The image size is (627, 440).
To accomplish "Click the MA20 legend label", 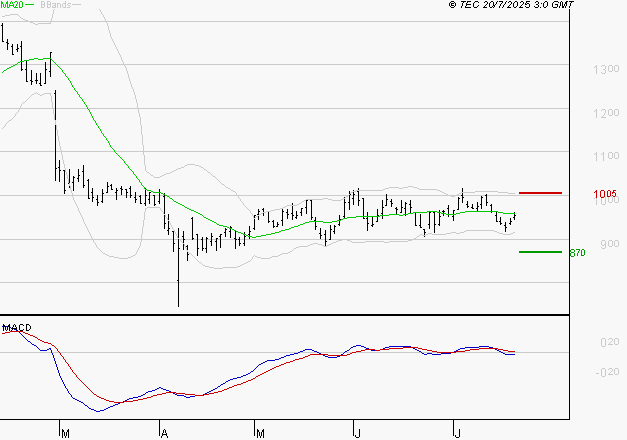I will click(12, 5).
